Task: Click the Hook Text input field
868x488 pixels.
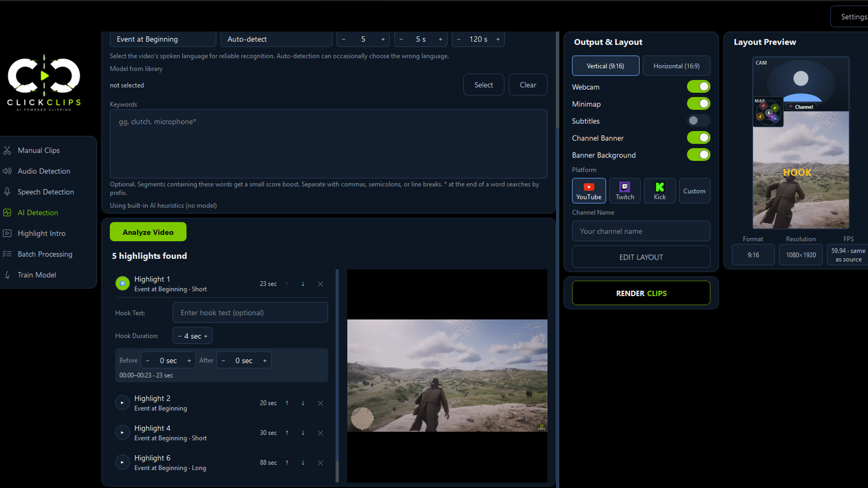Action: point(250,312)
